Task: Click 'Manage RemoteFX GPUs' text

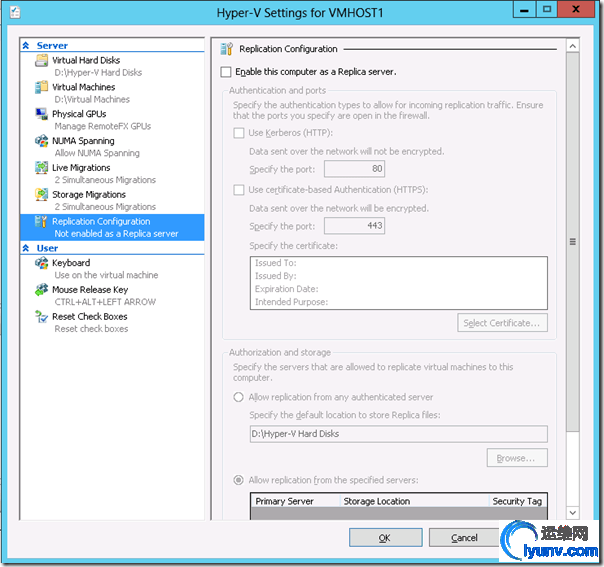Action: coord(103,126)
